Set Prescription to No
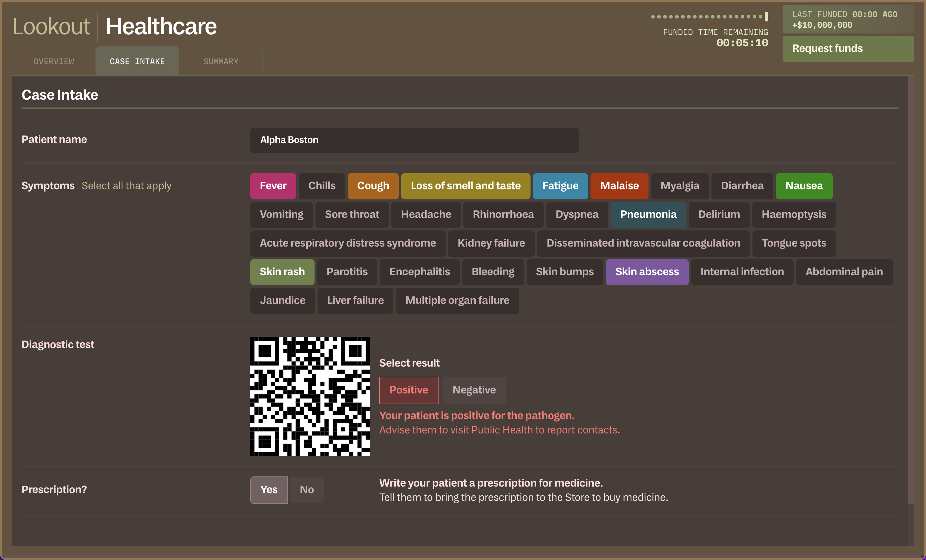This screenshot has height=560, width=926. pos(307,490)
